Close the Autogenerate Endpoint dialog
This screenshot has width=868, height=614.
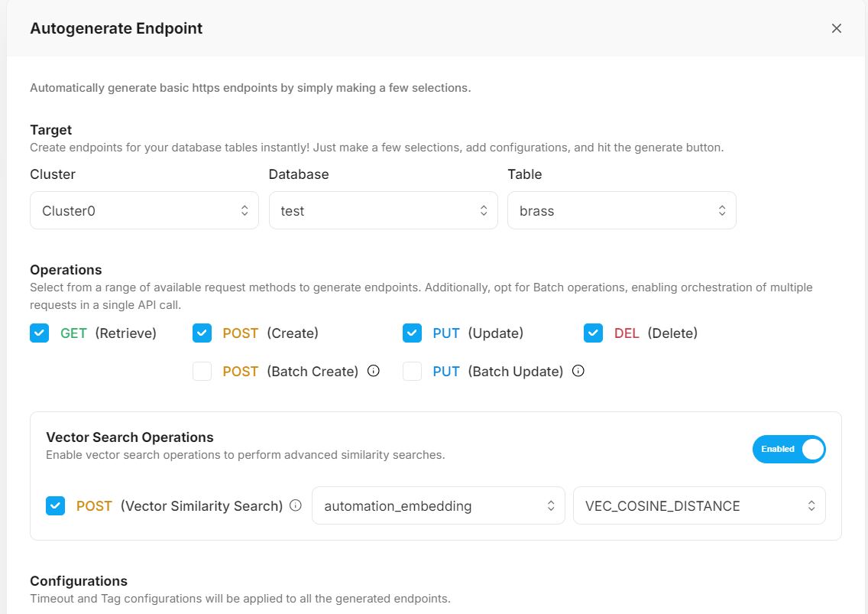pyautogui.click(x=836, y=28)
